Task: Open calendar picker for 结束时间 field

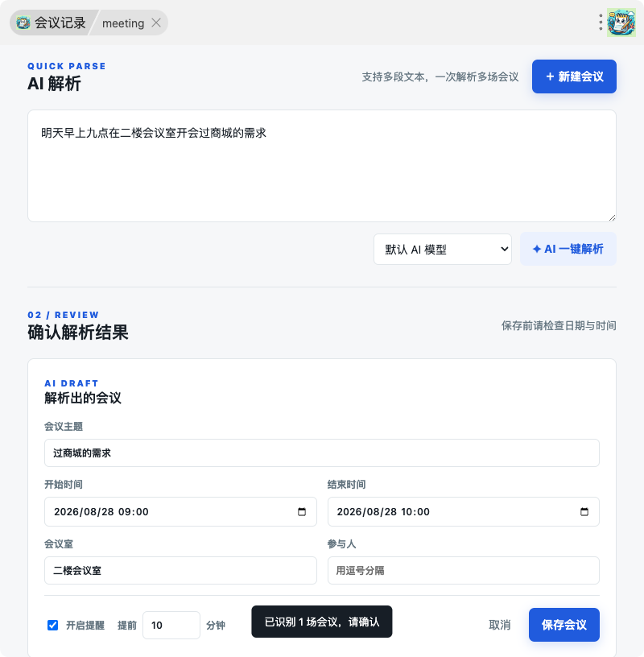Action: [x=584, y=511]
